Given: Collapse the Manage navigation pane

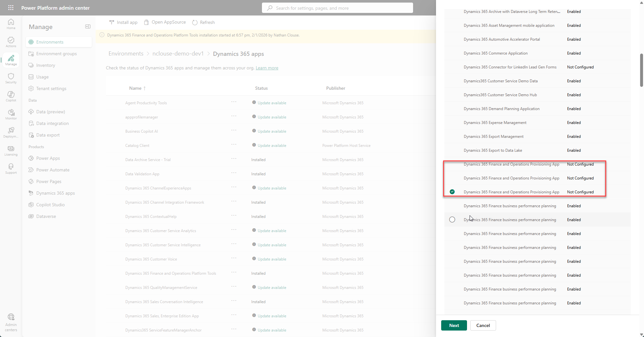Looking at the screenshot, I should 88,26.
